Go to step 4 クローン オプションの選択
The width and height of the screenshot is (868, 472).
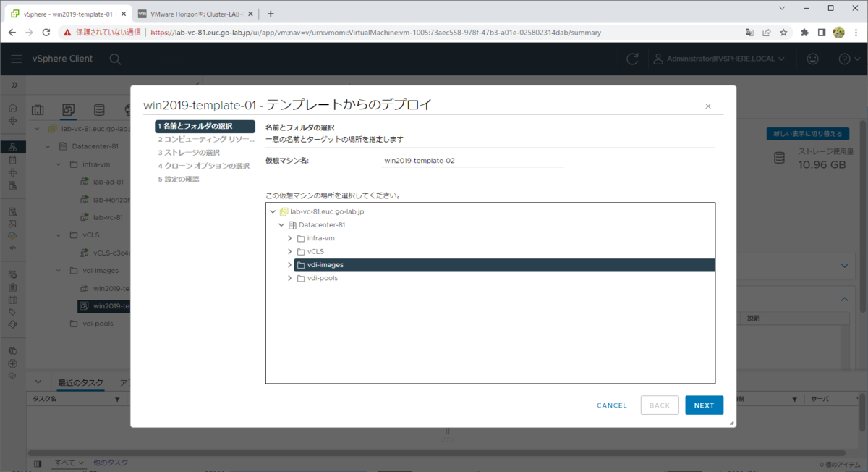[204, 166]
